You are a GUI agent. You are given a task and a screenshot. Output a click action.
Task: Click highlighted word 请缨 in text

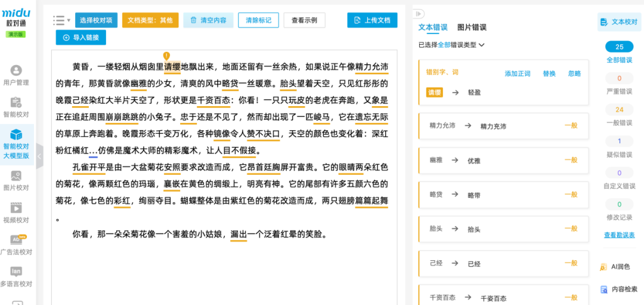[x=172, y=67]
